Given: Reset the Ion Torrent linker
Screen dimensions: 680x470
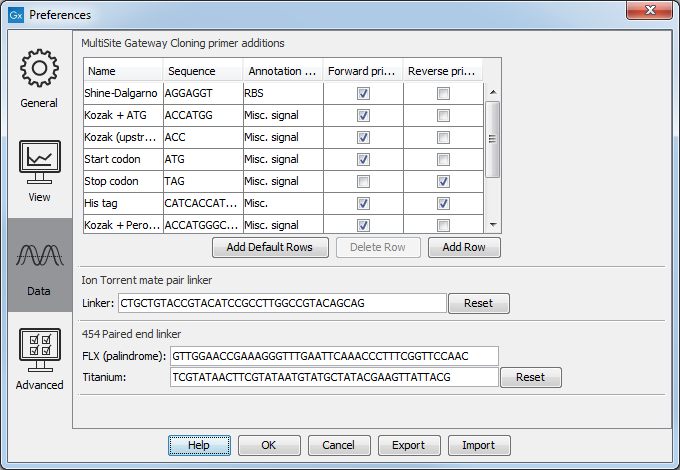Looking at the screenshot, I should click(479, 303).
